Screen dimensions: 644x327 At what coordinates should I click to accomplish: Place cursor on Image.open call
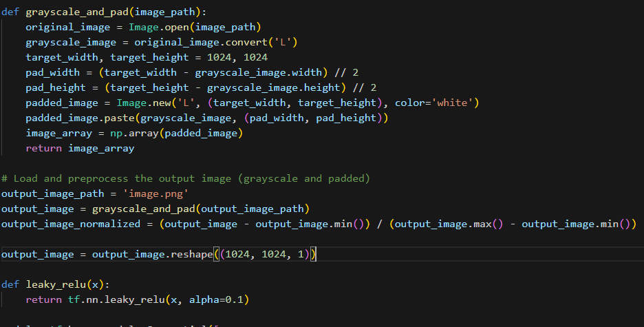pos(156,27)
